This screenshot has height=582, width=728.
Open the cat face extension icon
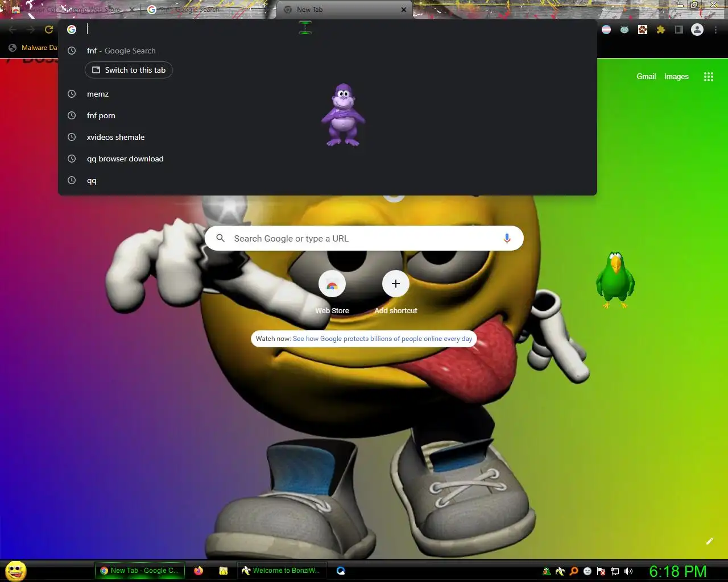624,30
